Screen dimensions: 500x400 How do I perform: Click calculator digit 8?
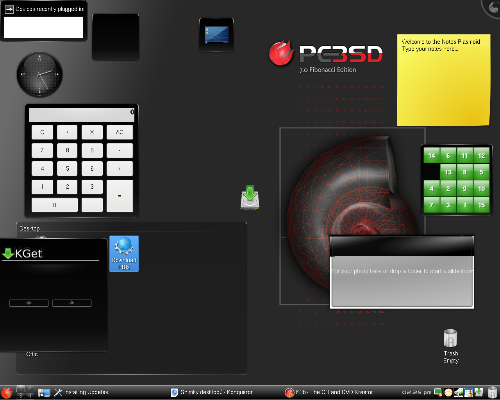coord(67,150)
